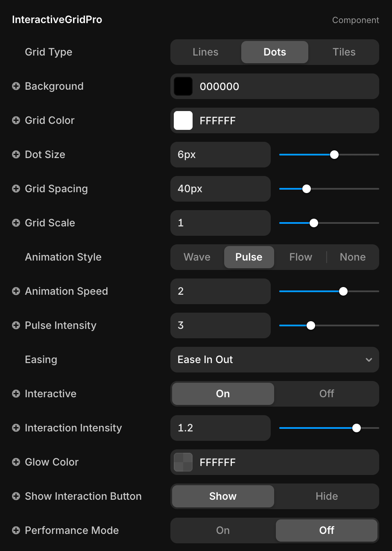392x551 pixels.
Task: Click the plus icon beside Grid Color
Action: (16, 120)
